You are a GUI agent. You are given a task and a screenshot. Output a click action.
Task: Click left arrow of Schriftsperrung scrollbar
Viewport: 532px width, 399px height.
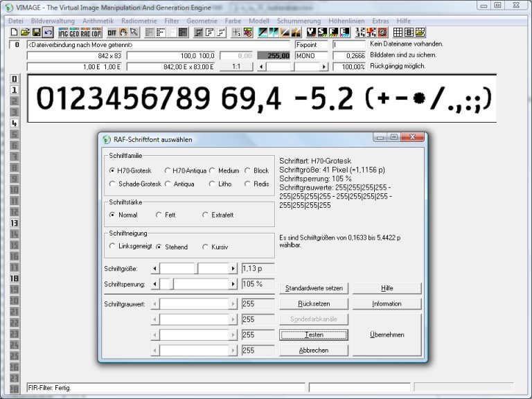(x=155, y=284)
